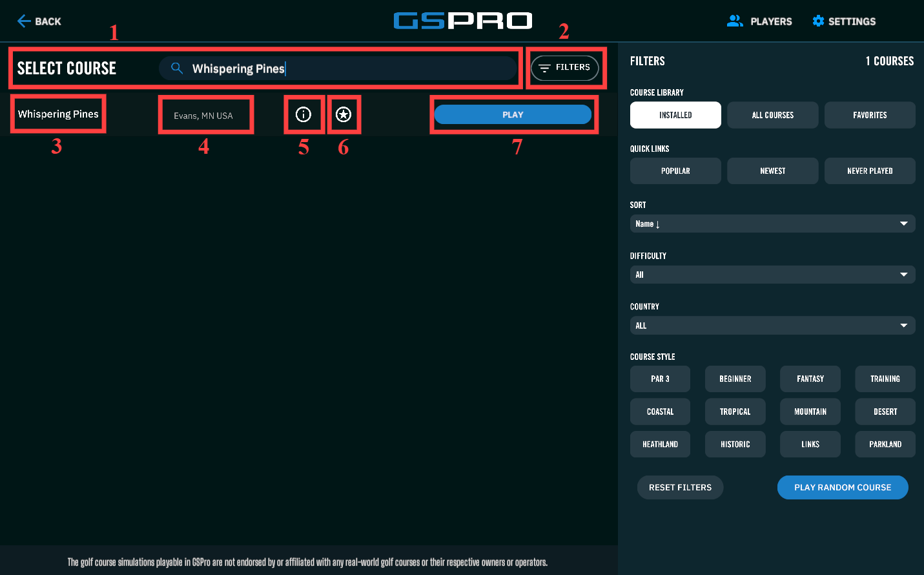924x575 pixels.
Task: Toggle the Links course style filter
Action: point(810,444)
